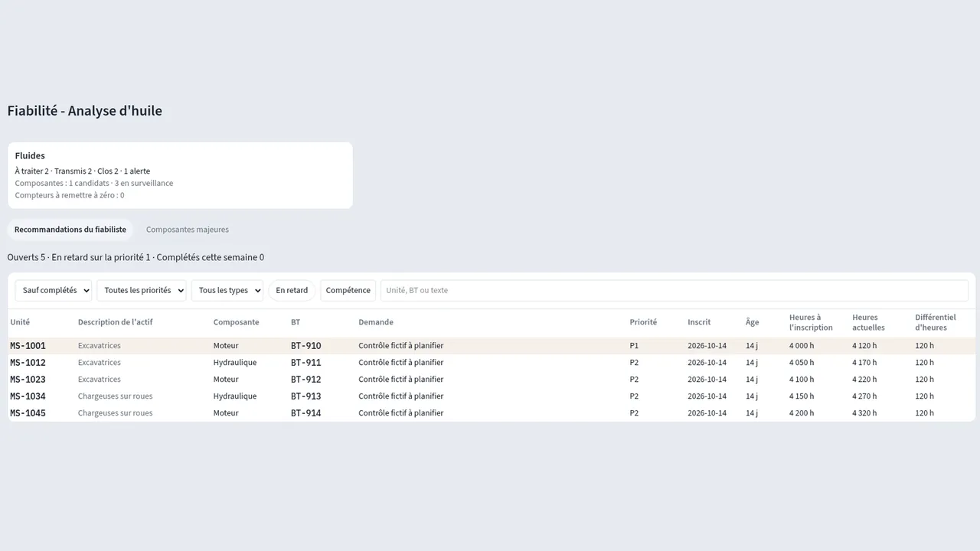Select the Fluides summary card
This screenshot has width=980, height=551.
pos(181,175)
